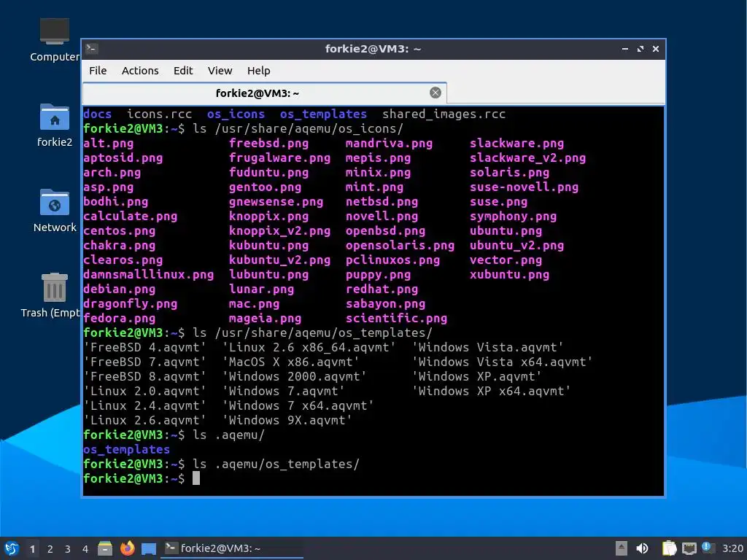Select the Network desktop icon
Image resolution: width=747 pixels, height=560 pixels.
pos(54,211)
